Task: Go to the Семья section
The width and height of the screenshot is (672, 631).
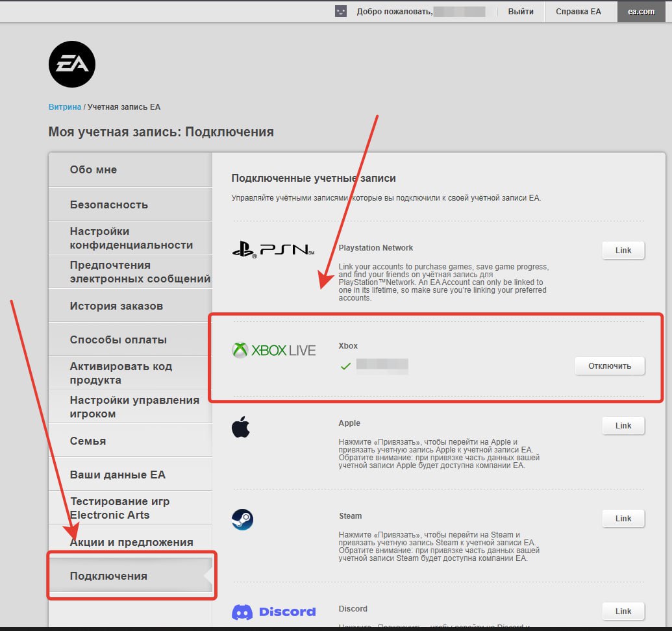Action: (131, 441)
